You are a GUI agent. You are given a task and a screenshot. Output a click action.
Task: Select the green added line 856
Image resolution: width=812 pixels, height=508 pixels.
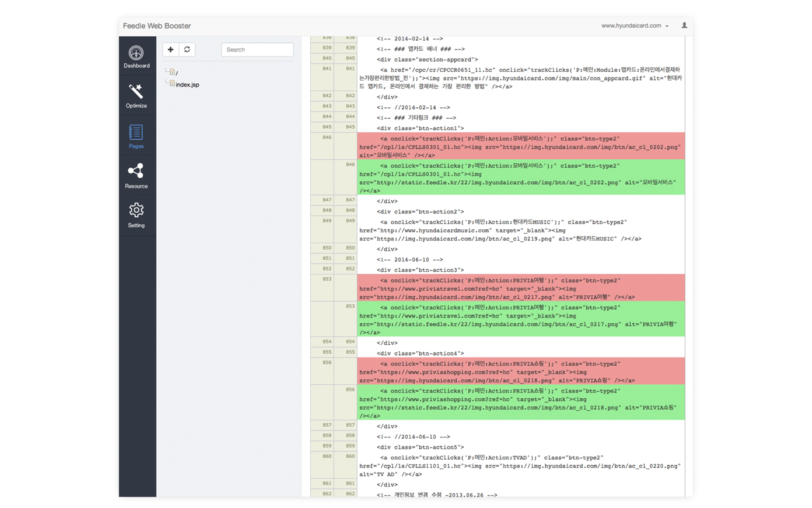520,403
